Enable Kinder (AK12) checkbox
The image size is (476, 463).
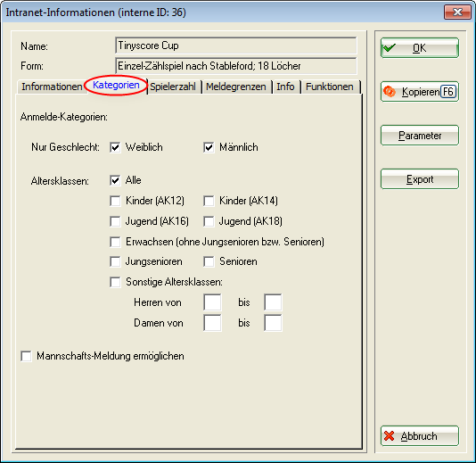pos(115,201)
